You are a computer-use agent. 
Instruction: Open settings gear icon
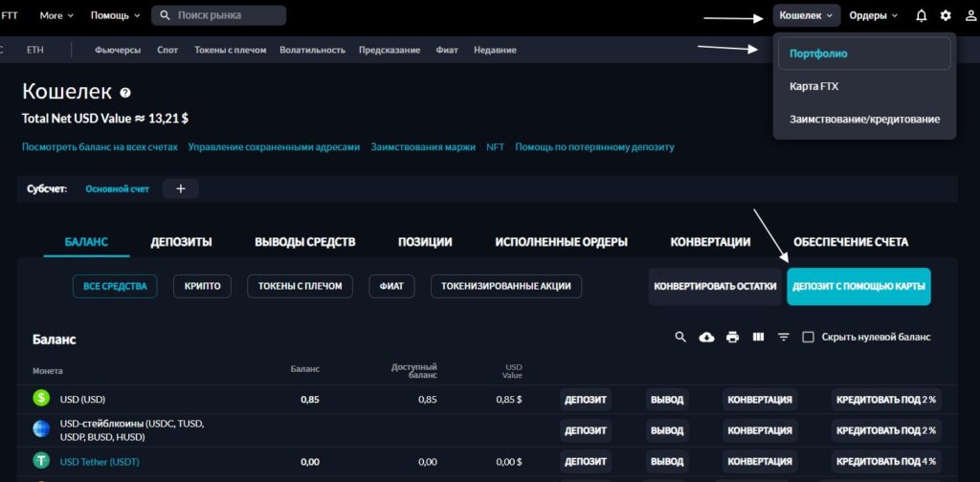tap(946, 15)
